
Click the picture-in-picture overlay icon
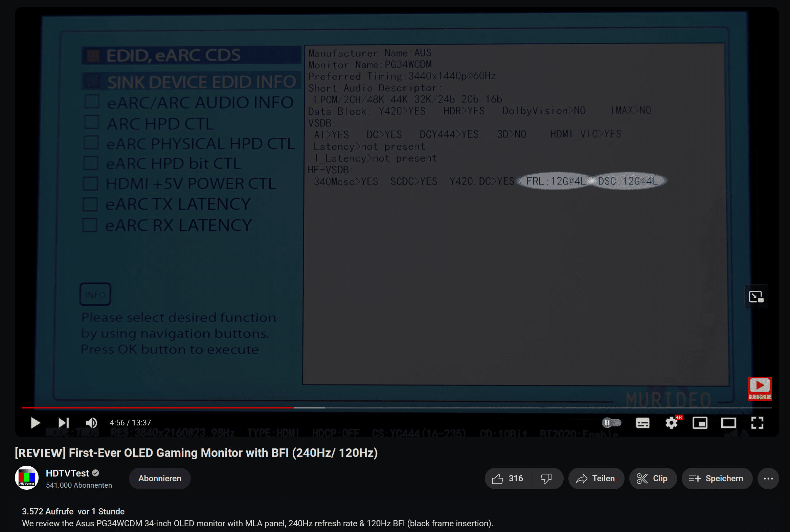coord(756,296)
